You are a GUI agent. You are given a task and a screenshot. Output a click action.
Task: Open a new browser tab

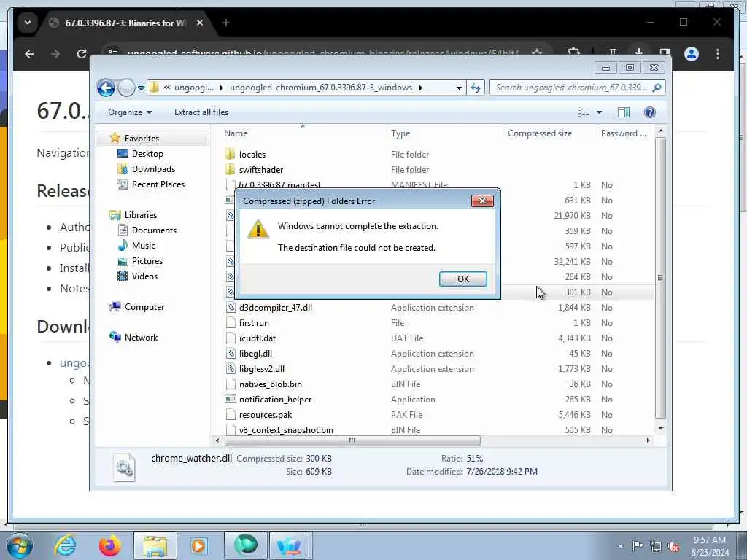226,23
